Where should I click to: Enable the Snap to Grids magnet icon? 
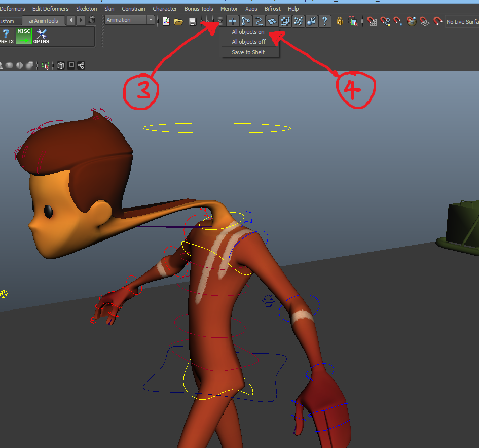click(x=372, y=21)
